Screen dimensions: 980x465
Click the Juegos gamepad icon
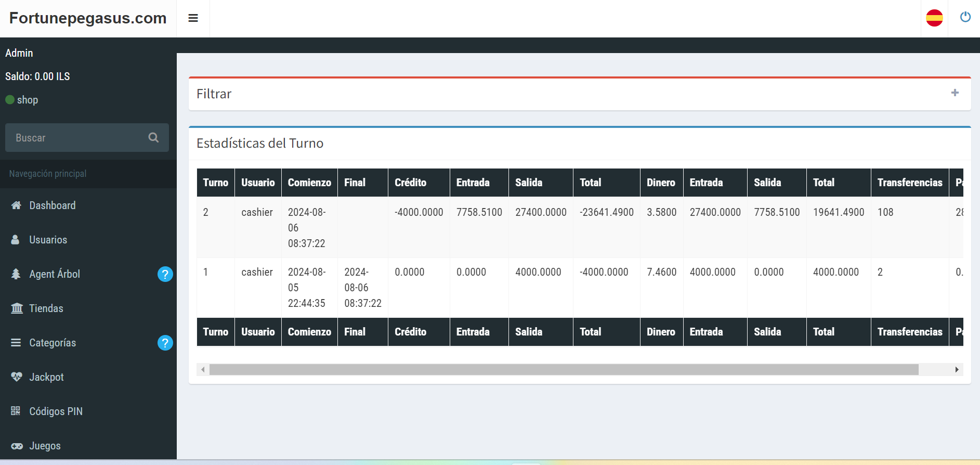(17, 446)
